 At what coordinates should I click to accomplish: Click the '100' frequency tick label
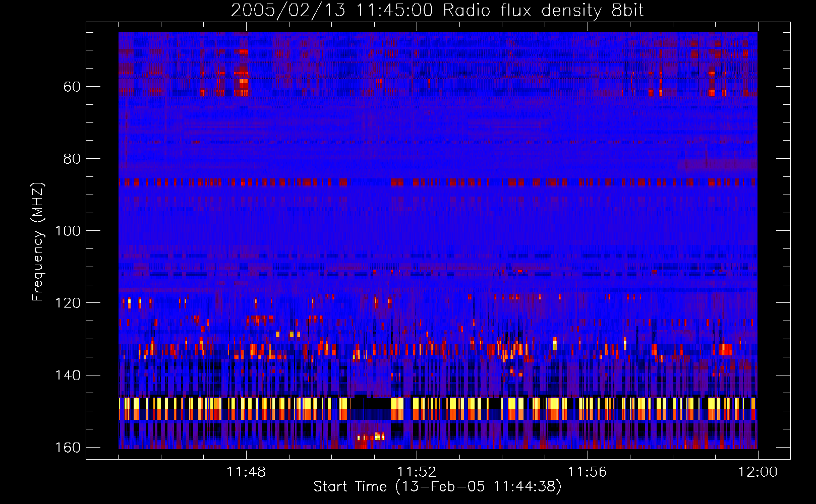67,231
